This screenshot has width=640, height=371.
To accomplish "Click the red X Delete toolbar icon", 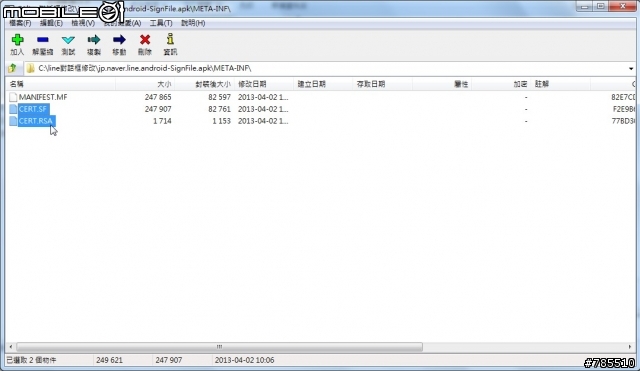I will click(x=145, y=40).
